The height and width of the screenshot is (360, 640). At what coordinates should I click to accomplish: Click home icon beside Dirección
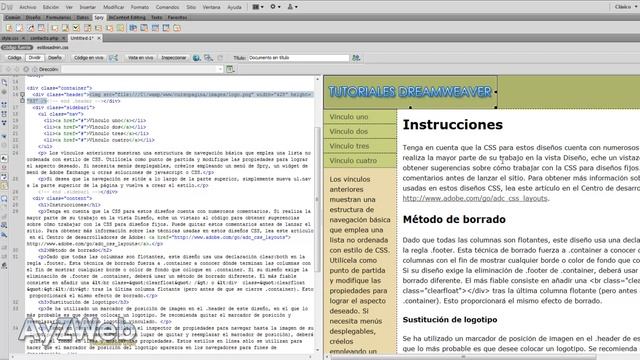[x=35, y=69]
